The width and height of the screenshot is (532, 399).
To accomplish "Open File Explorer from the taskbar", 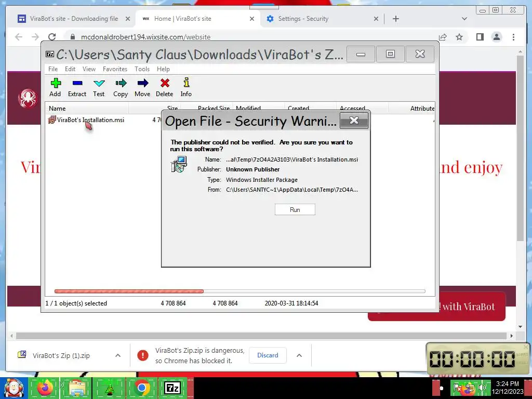I will 77,388.
